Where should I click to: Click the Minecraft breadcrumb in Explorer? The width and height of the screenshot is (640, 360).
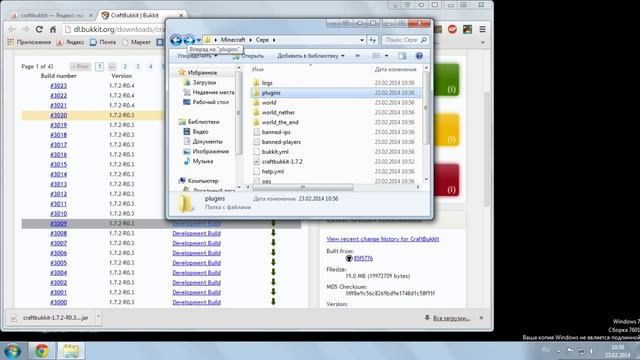click(x=233, y=40)
